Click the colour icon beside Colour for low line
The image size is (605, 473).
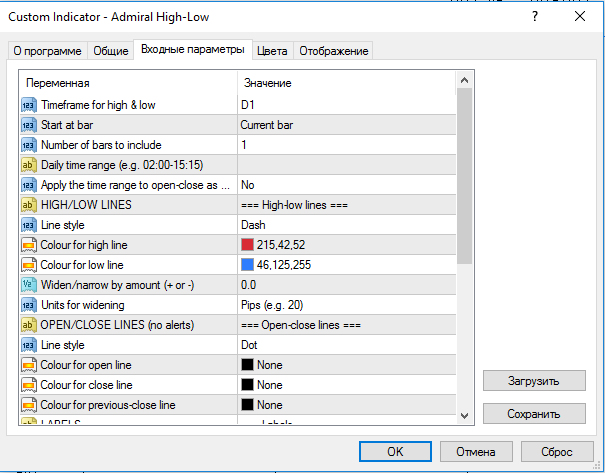29,265
